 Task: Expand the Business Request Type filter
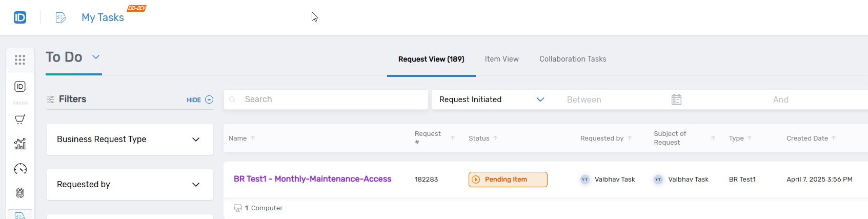click(130, 140)
